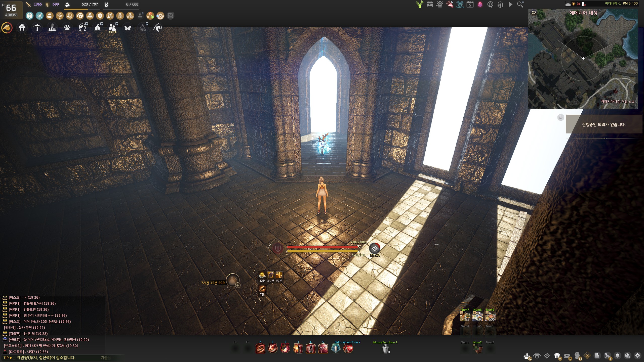Screen dimensions: 644x362
Task: Open the headset microphone voice icon
Action: pos(500,4)
